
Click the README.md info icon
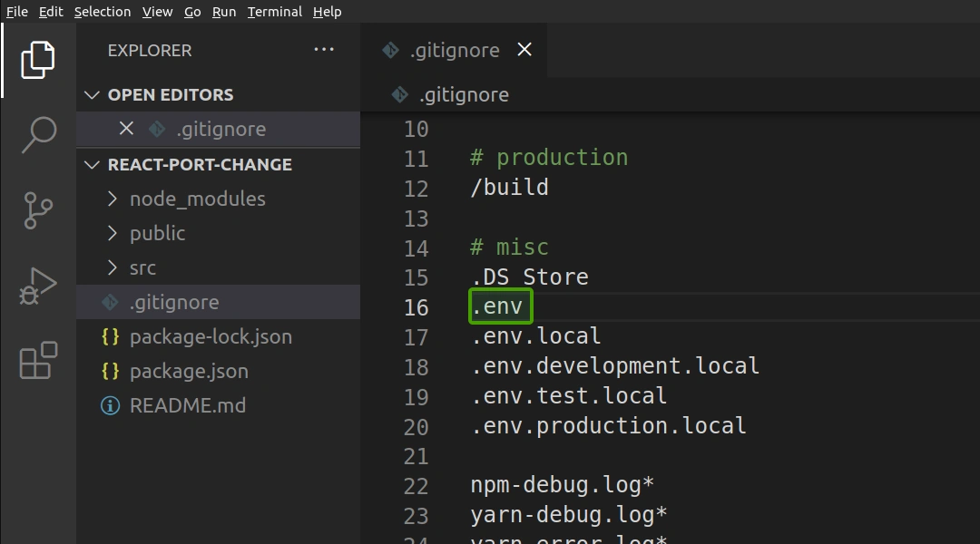(110, 406)
